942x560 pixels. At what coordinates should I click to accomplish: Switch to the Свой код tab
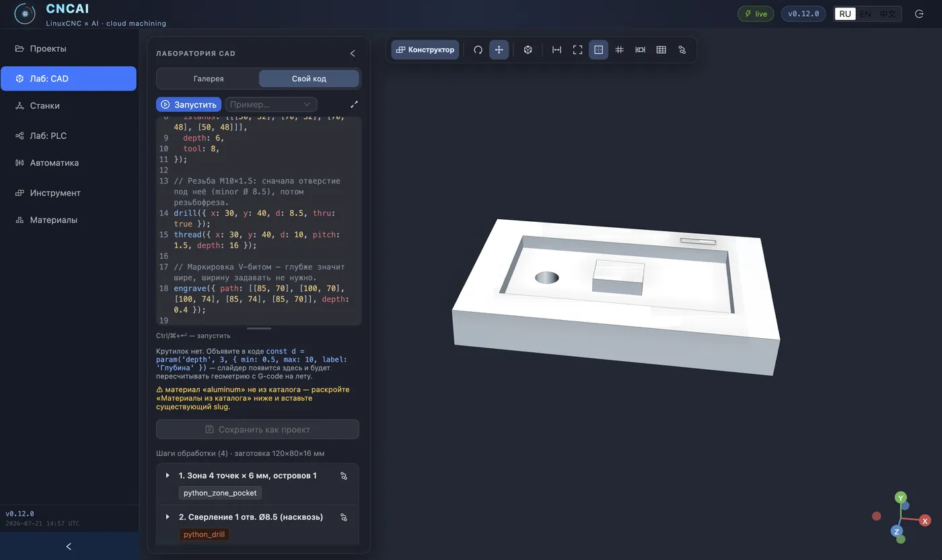coord(309,79)
